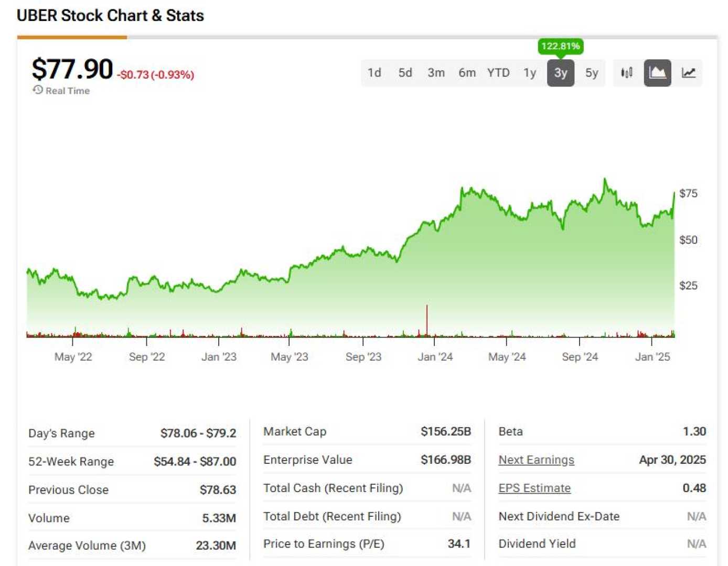Image resolution: width=728 pixels, height=566 pixels.
Task: Select the 3m time range
Action: tap(436, 73)
